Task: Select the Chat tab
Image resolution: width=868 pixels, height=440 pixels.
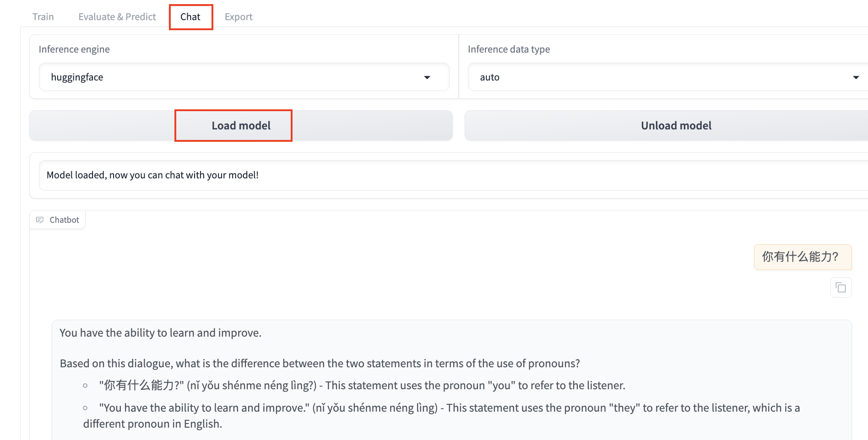Action: (190, 17)
